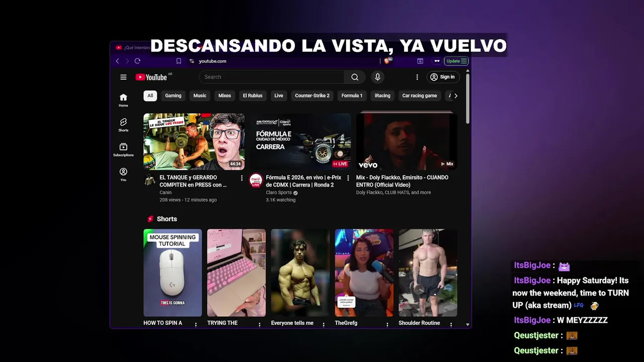
Task: Select the Live filter chip
Action: tap(279, 96)
